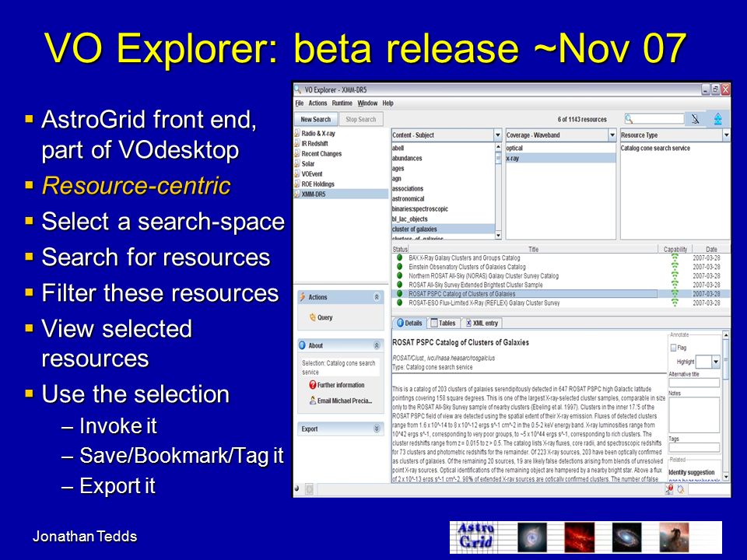Click the Solar folder icon

[x=296, y=163]
